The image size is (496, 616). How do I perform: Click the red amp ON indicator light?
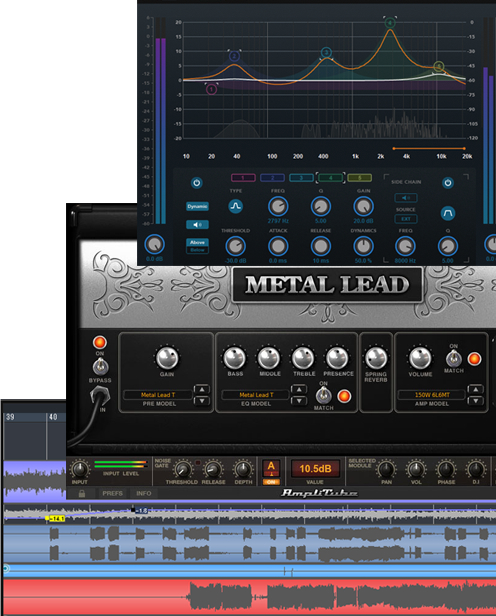(100, 342)
